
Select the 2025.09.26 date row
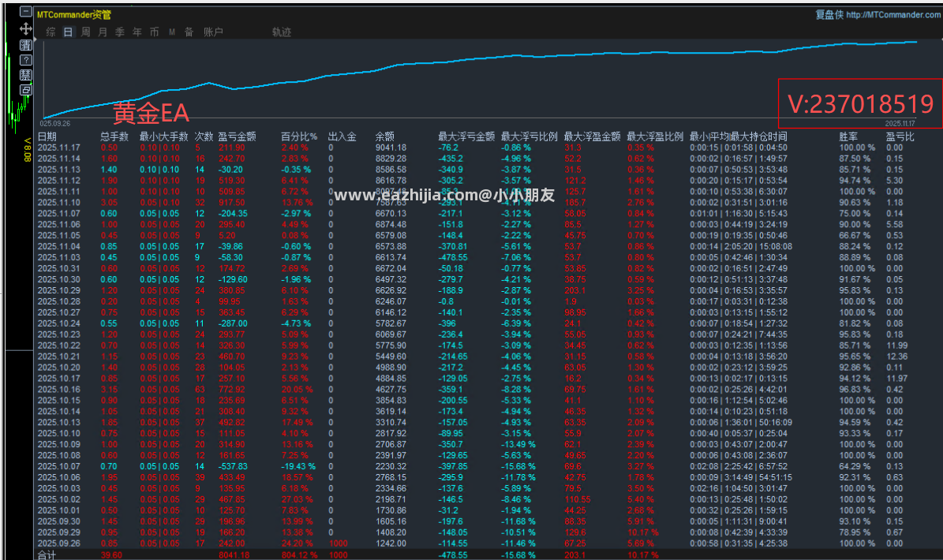point(59,543)
